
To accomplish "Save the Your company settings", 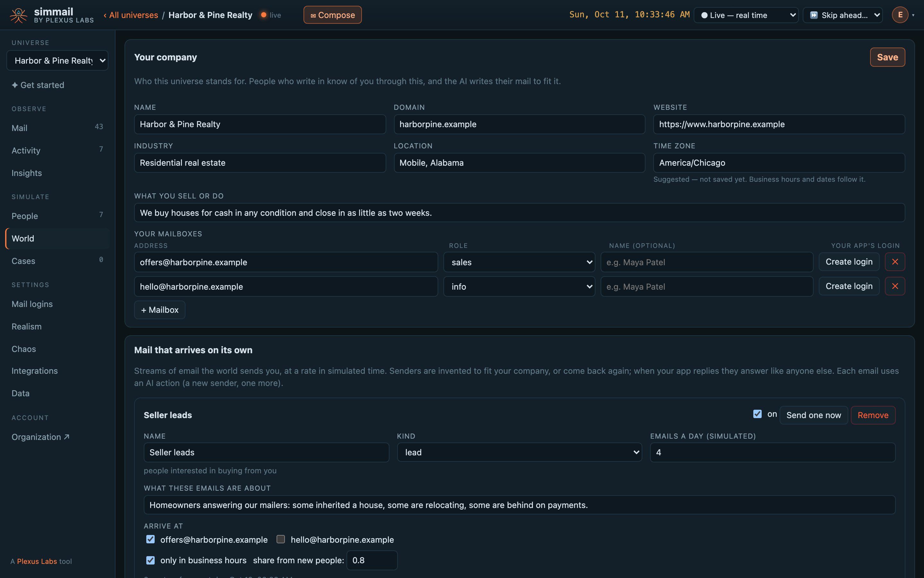I will tap(887, 57).
